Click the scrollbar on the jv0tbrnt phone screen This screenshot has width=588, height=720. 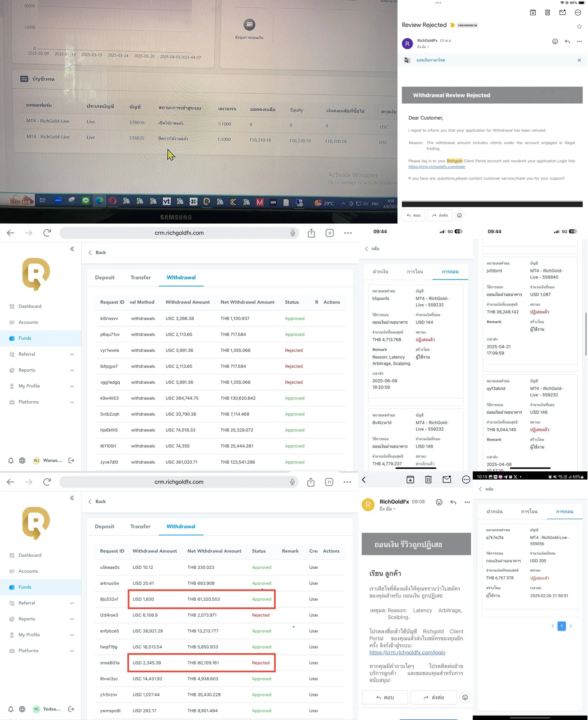point(586,334)
